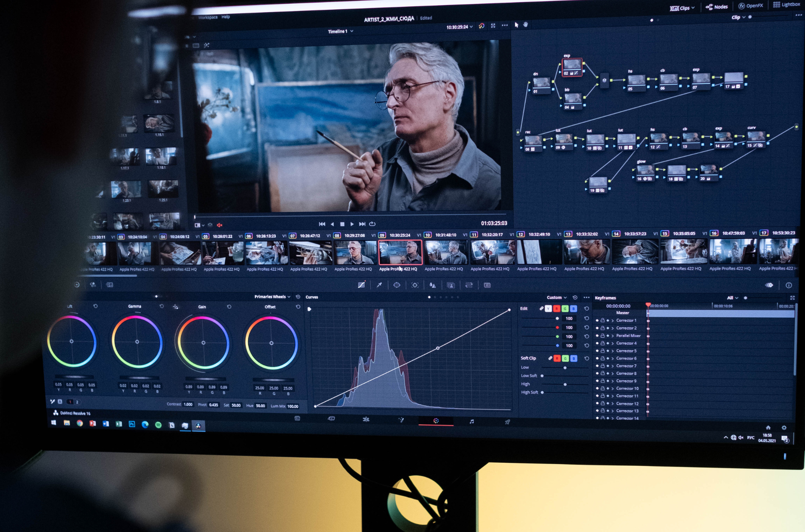The width and height of the screenshot is (805, 532).
Task: Reset all Primaries Wheels
Action: pos(298,297)
